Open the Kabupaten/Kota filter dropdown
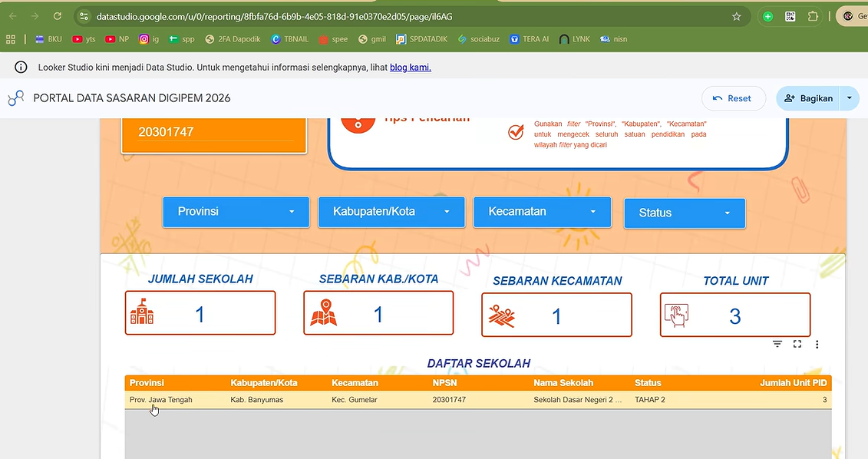Image resolution: width=868 pixels, height=459 pixels. pos(391,212)
